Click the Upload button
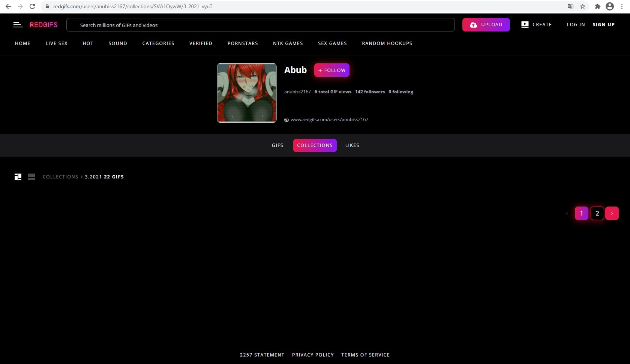Screen dimensions: 630x364 click(486, 25)
